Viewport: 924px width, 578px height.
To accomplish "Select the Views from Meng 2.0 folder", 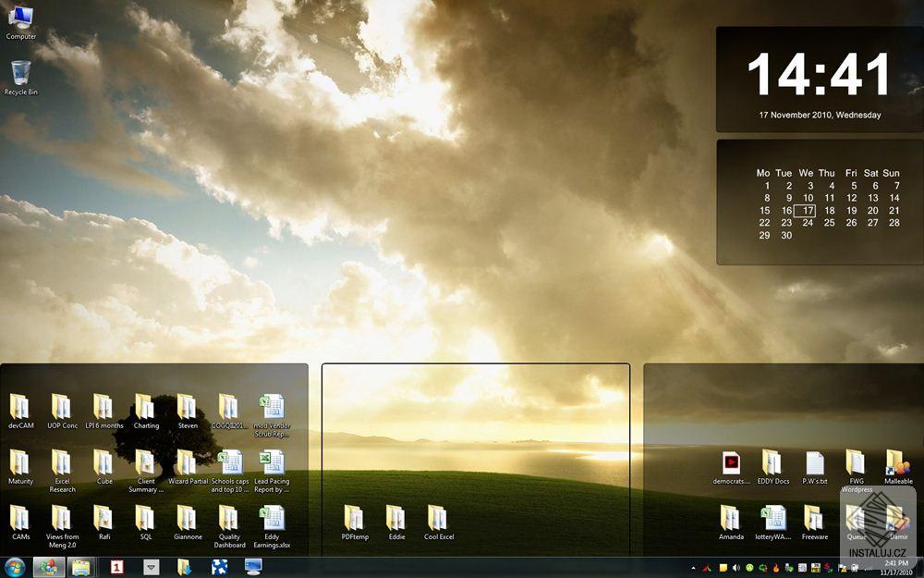I will point(62,527).
